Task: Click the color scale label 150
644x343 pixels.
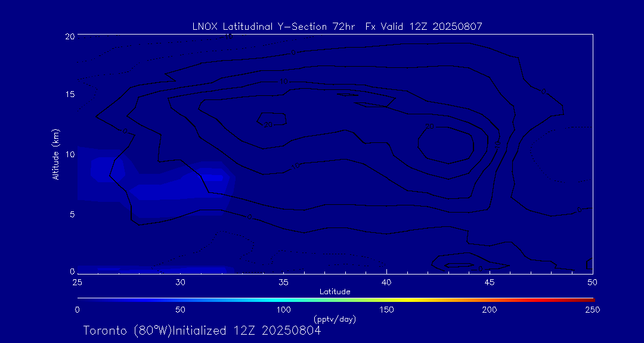Action: click(x=386, y=310)
